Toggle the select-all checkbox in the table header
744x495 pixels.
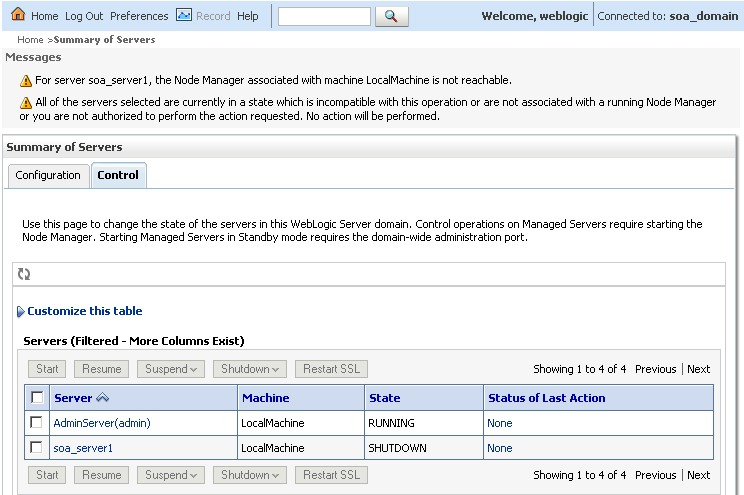37,397
